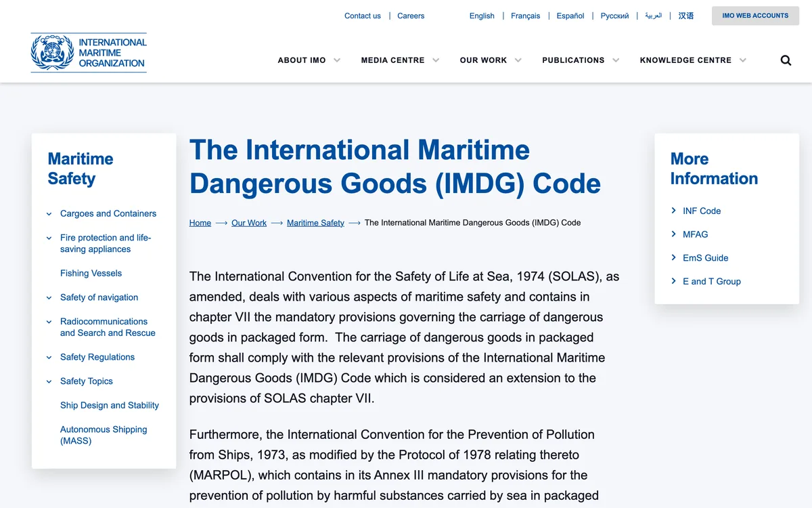Click the chevron beside EmS Guide
This screenshot has height=508, width=812.
click(x=673, y=257)
